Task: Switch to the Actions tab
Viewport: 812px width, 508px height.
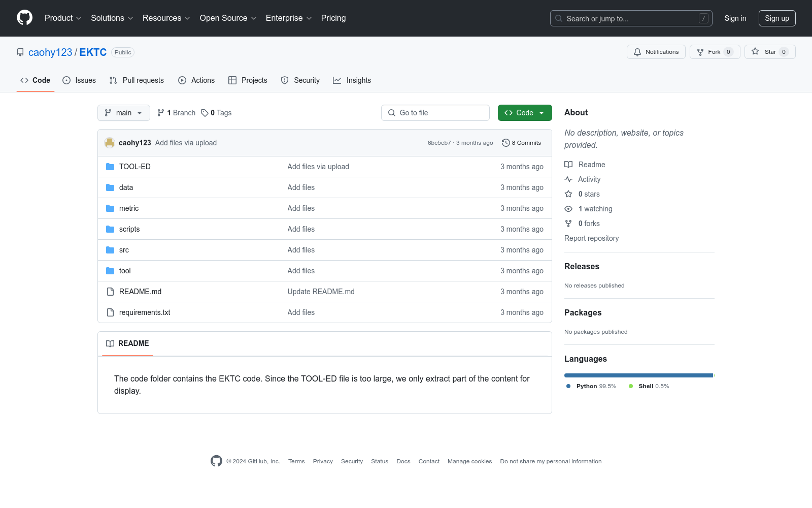Action: [196, 80]
